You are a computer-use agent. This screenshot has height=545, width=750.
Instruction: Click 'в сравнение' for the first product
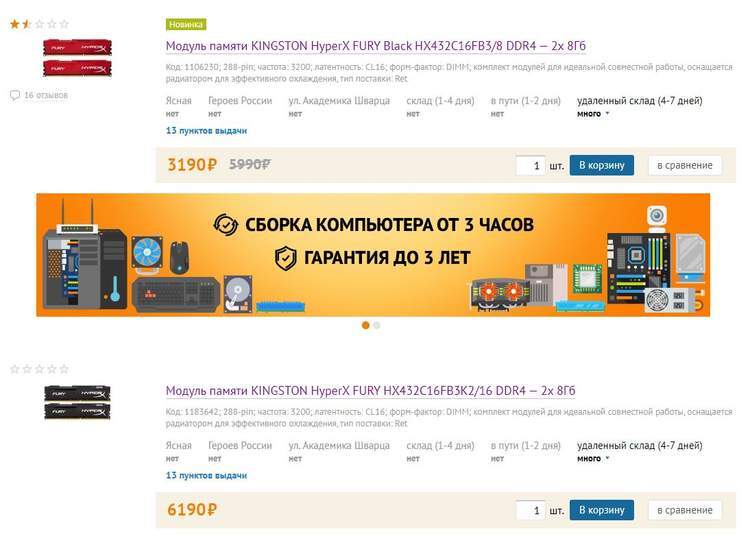point(685,165)
